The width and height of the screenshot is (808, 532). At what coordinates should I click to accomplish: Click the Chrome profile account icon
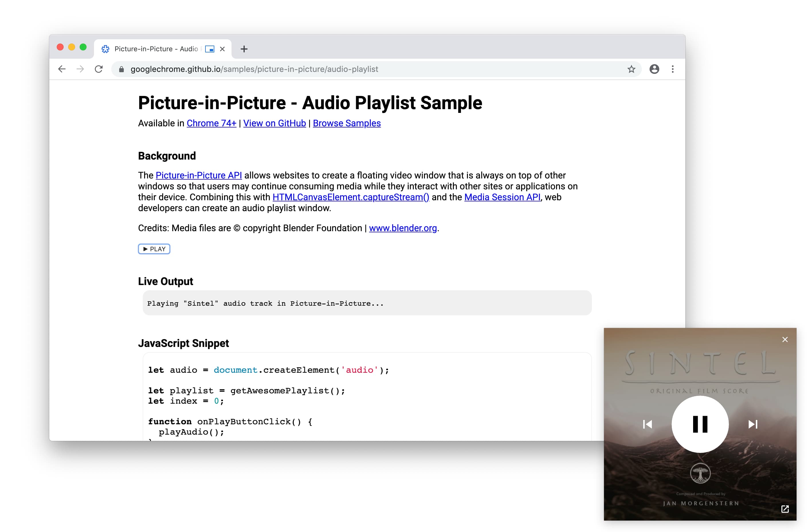click(654, 69)
